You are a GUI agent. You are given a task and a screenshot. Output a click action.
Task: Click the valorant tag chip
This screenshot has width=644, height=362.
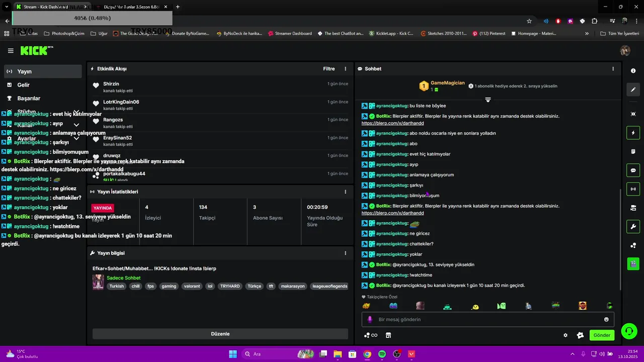tap(192, 286)
